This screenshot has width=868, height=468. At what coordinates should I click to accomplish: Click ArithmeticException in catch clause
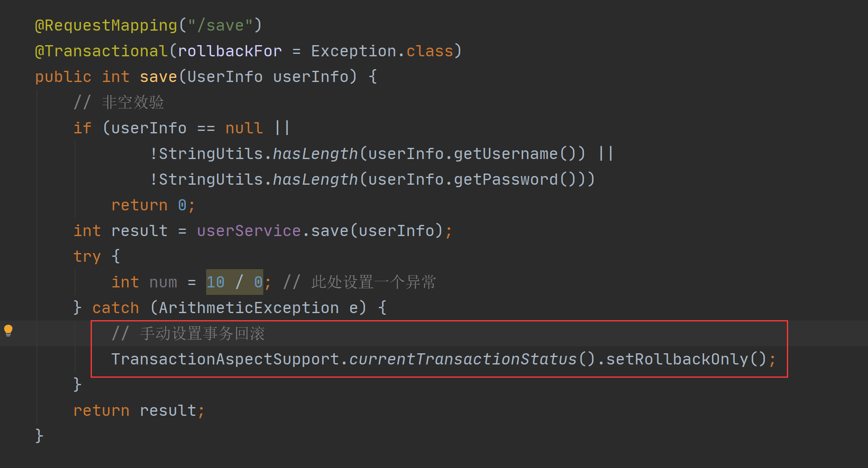(249, 308)
